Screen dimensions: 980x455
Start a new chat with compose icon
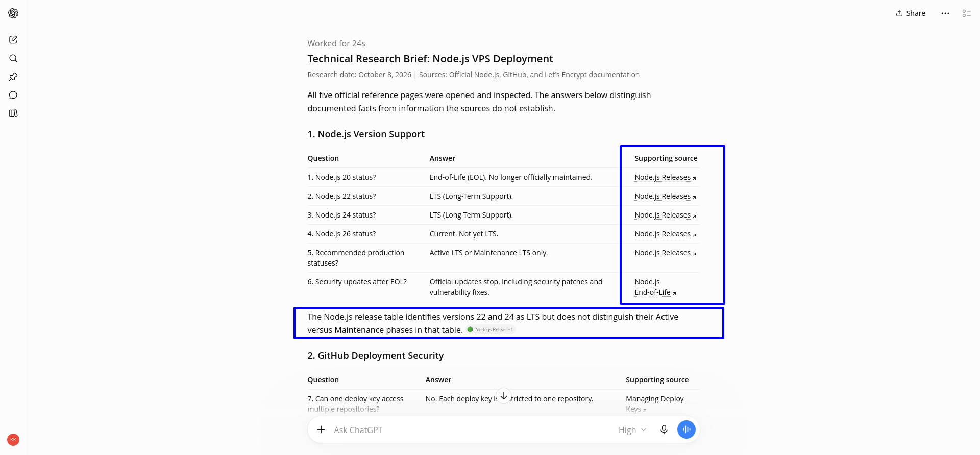tap(13, 40)
